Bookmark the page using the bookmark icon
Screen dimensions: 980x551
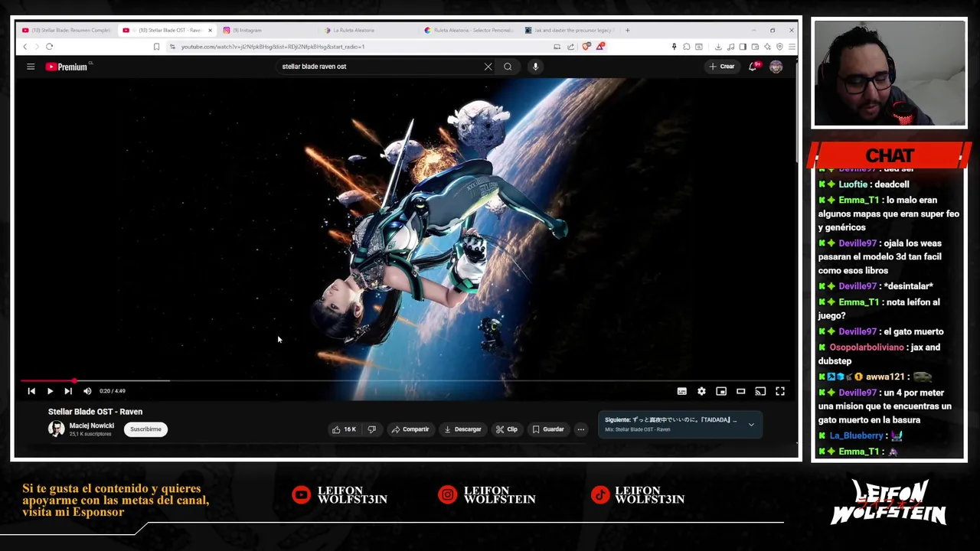pyautogui.click(x=156, y=47)
